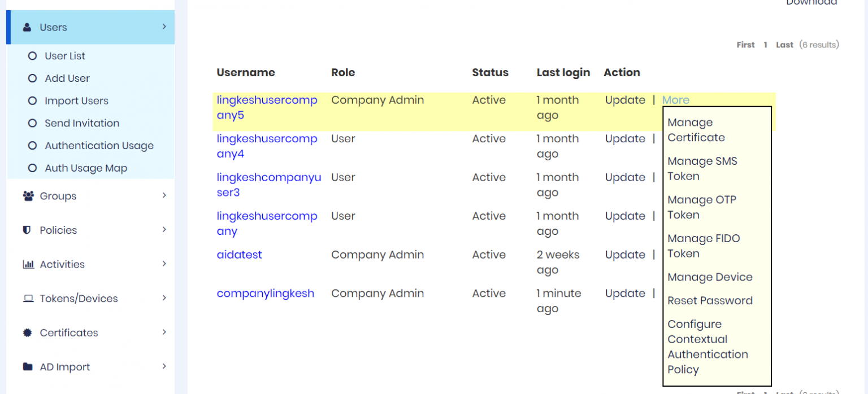Click the AD Import folder icon
The image size is (868, 394).
click(28, 367)
